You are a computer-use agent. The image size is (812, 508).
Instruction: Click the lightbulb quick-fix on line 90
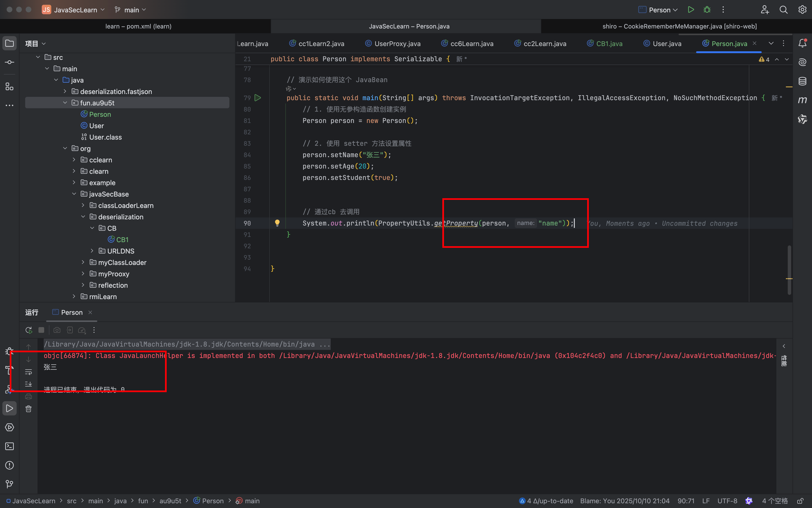point(277,223)
